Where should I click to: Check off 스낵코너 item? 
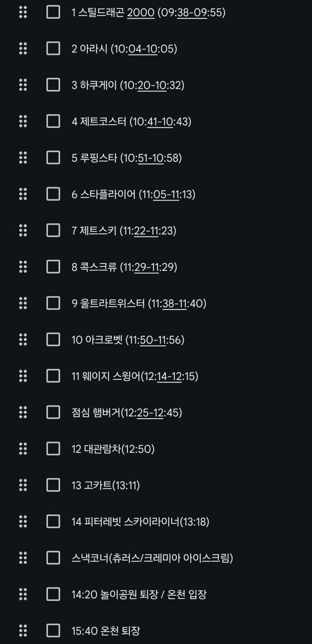click(53, 558)
